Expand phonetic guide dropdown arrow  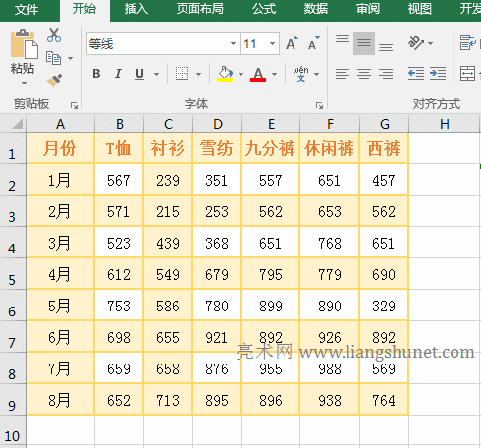pyautogui.click(x=316, y=74)
